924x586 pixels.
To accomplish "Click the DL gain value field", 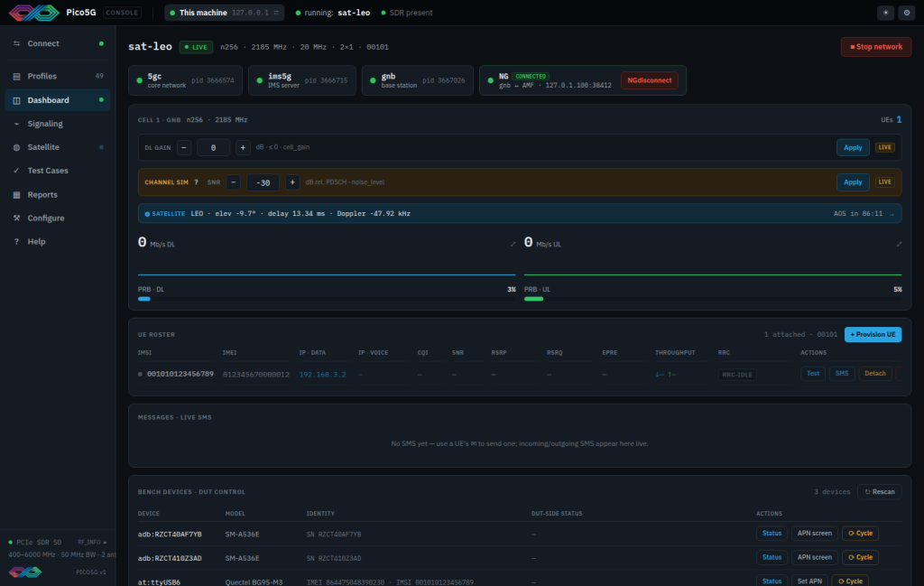I will pos(213,147).
